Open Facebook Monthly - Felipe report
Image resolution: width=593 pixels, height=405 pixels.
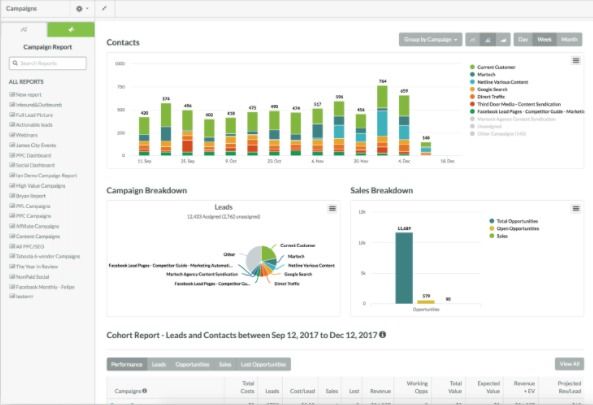point(42,287)
